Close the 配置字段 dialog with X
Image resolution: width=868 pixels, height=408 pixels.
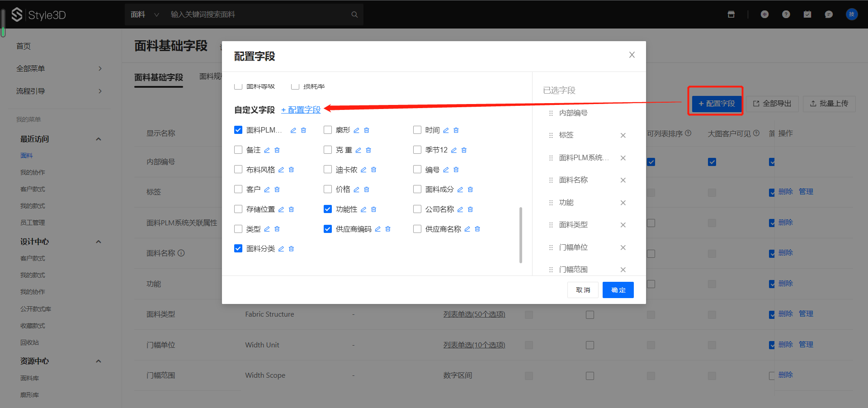(x=632, y=55)
